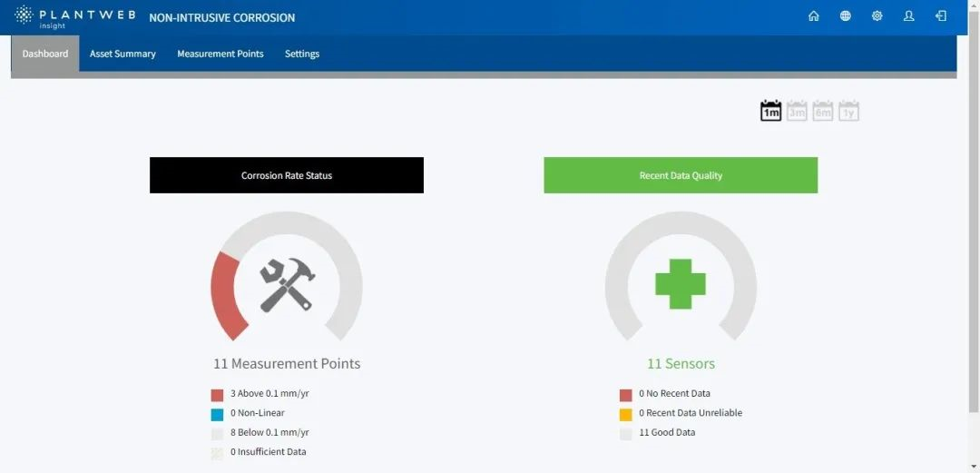Select the 3m calendar time range
Screen dimensions: 980x473
click(797, 111)
